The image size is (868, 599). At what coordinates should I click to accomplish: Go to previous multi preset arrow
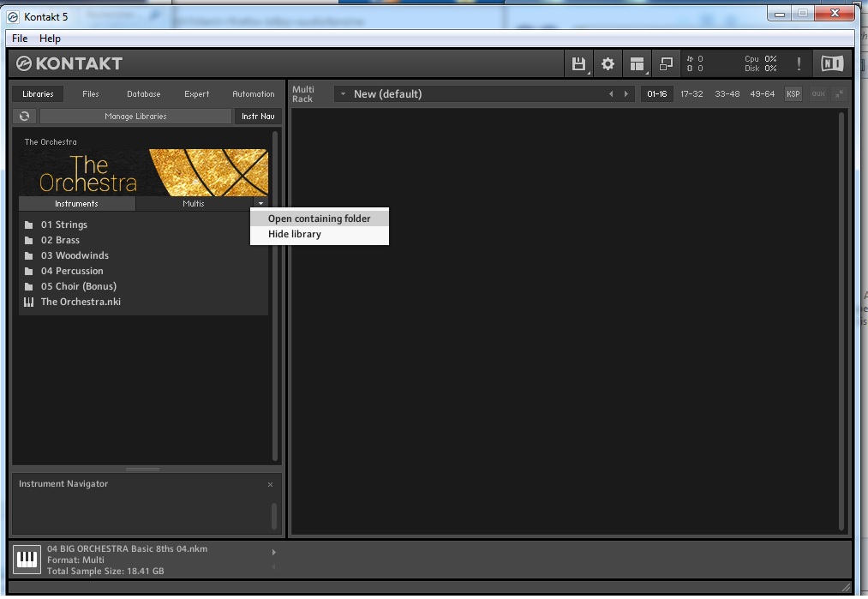click(611, 94)
